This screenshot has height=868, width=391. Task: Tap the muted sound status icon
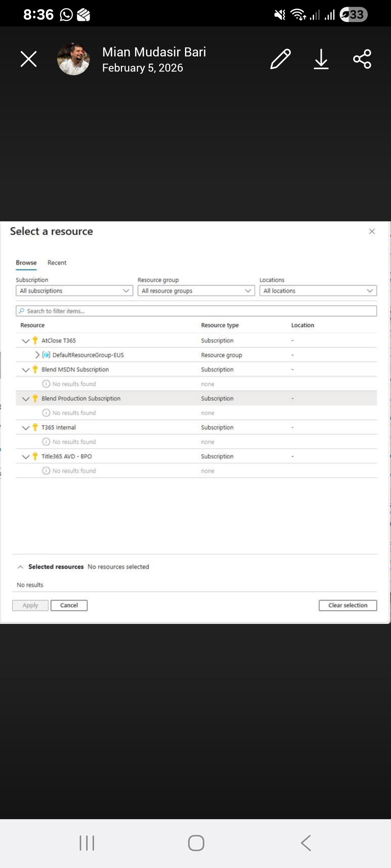click(279, 15)
